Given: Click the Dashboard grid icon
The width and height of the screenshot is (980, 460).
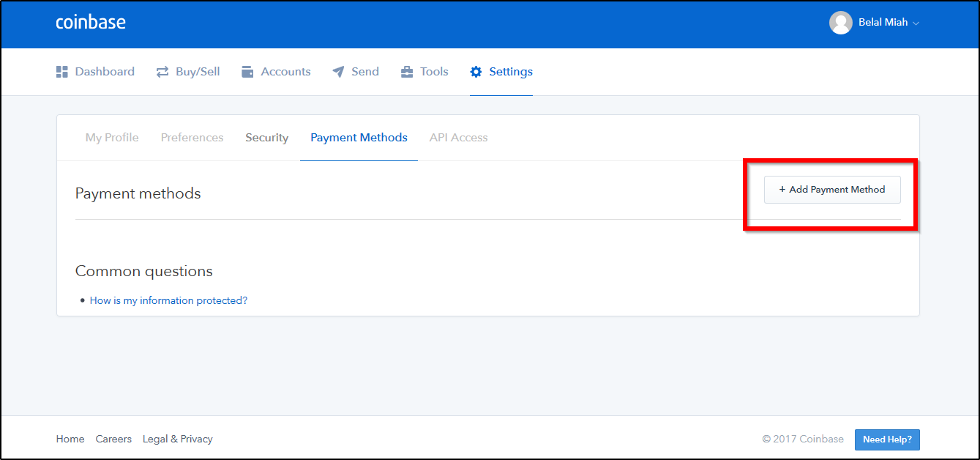Looking at the screenshot, I should tap(62, 72).
